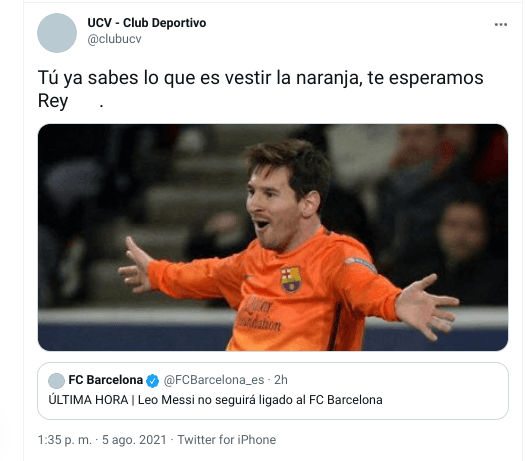The width and height of the screenshot is (527, 461).
Task: Follow the Twitter for iPhone source link
Action: click(227, 440)
